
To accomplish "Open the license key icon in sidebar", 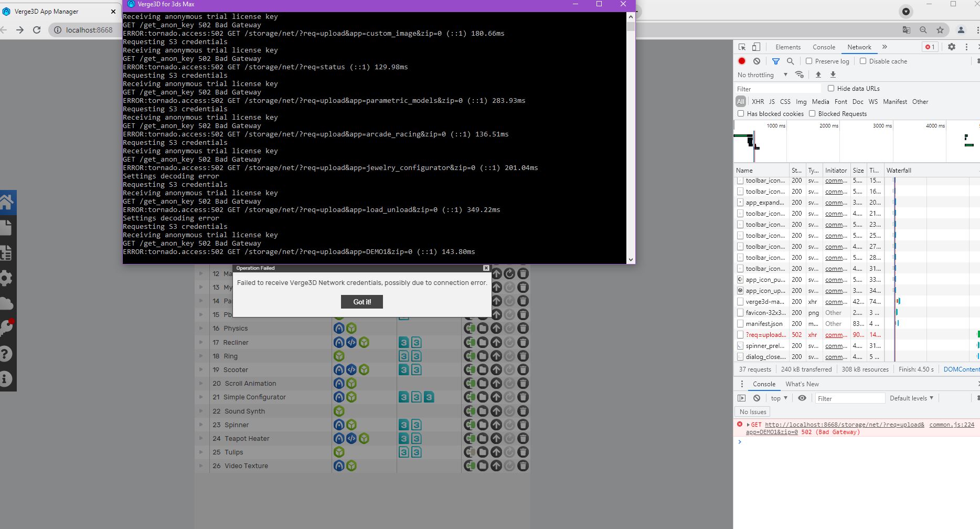I will (6, 329).
